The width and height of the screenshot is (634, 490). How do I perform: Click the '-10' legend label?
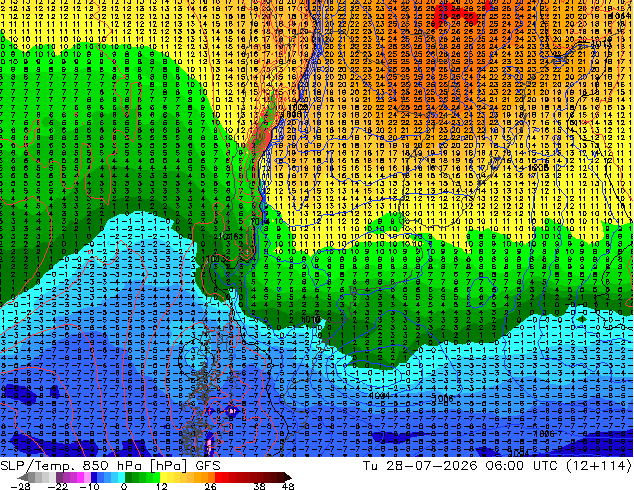[89, 486]
